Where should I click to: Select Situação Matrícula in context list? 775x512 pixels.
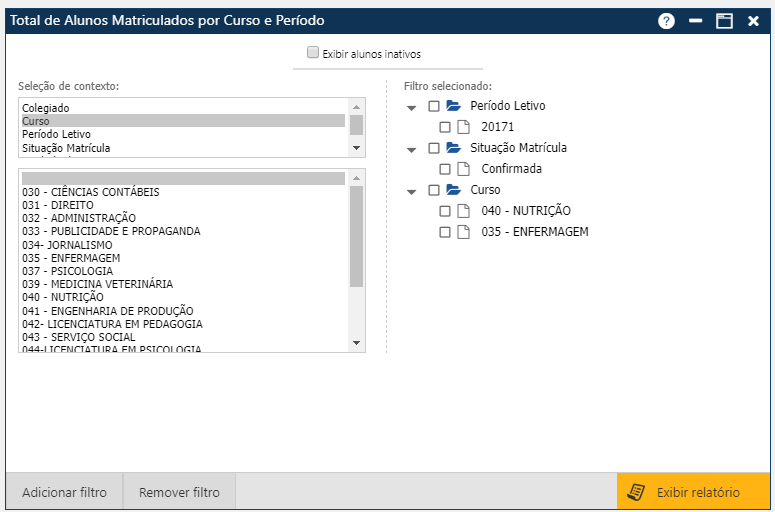click(183, 148)
